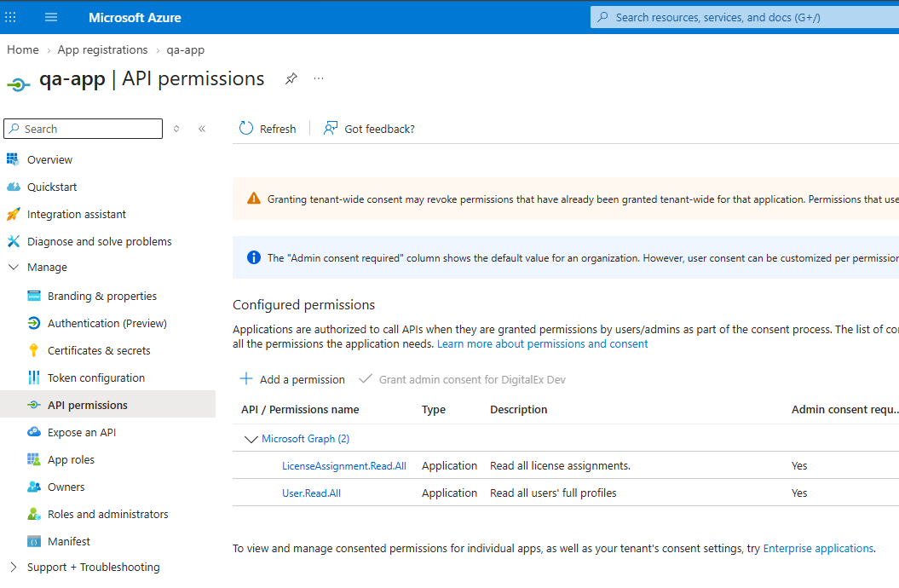Collapse the sidebar menu with double chevron
This screenshot has height=588, width=899.
pos(202,129)
